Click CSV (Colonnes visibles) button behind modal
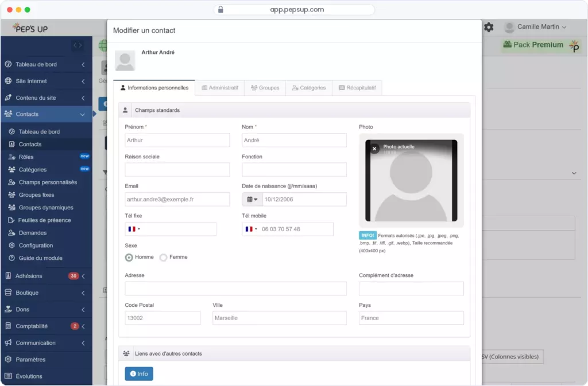 512,356
